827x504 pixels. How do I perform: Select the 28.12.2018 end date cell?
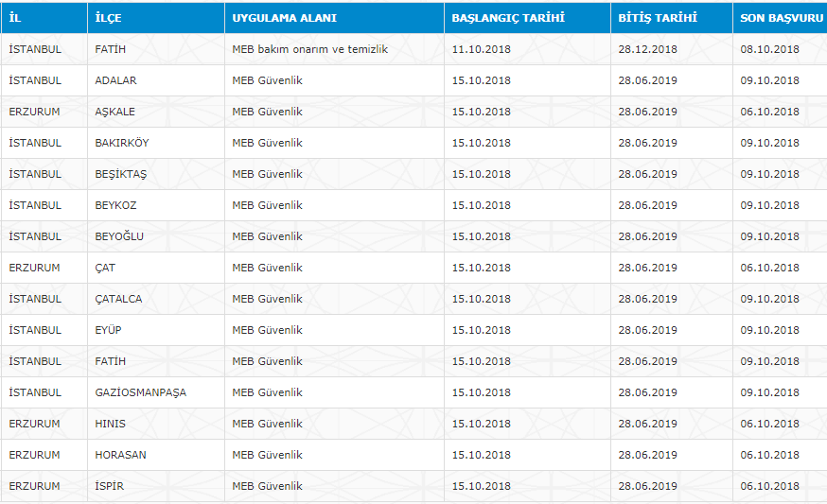647,49
